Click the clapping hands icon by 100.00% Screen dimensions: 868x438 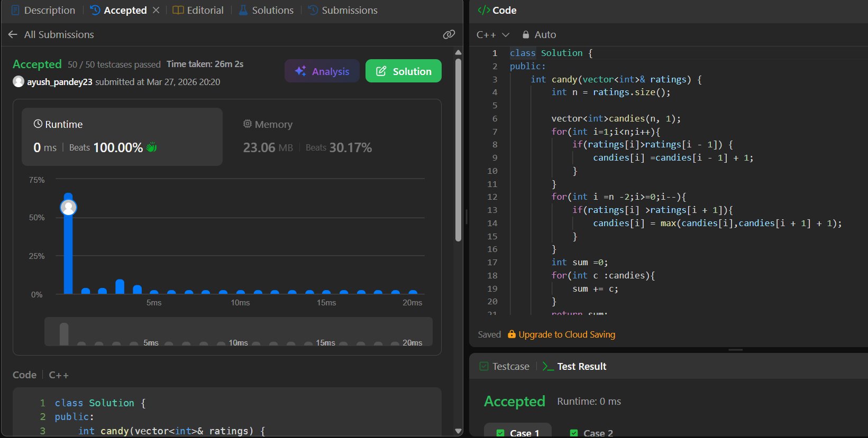[152, 147]
